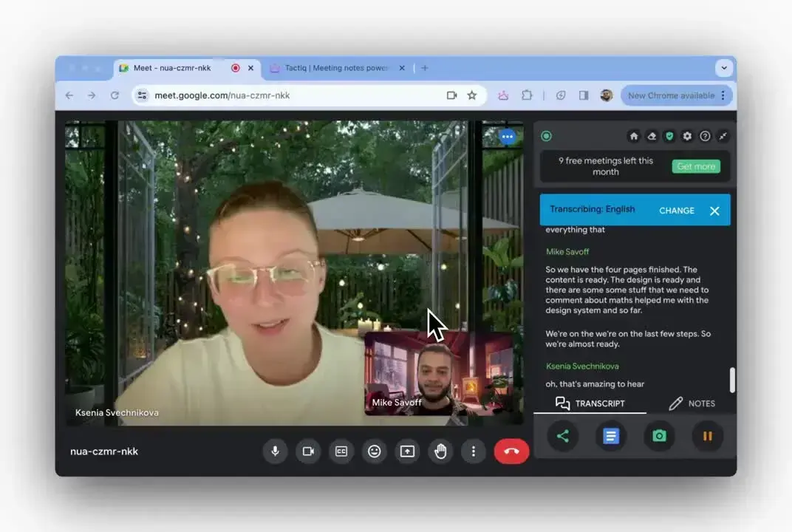Open emoji reactions in Meet
The width and height of the screenshot is (792, 532).
point(374,451)
